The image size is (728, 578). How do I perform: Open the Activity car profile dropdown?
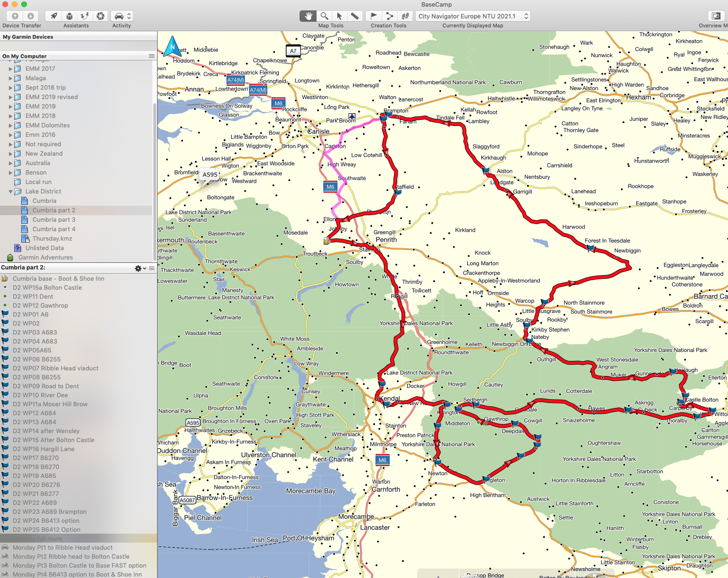[x=122, y=16]
